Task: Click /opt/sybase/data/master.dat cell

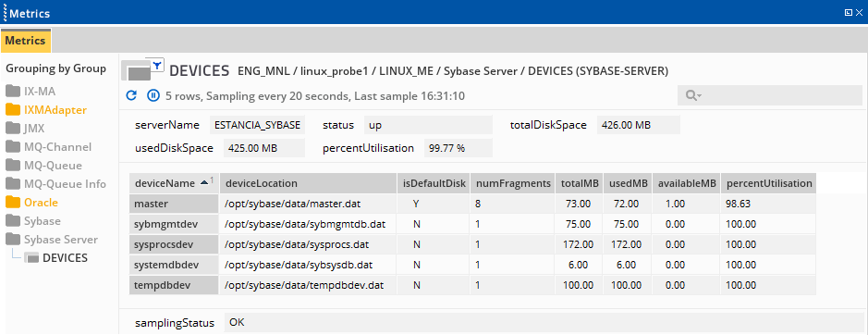Action: click(x=308, y=204)
